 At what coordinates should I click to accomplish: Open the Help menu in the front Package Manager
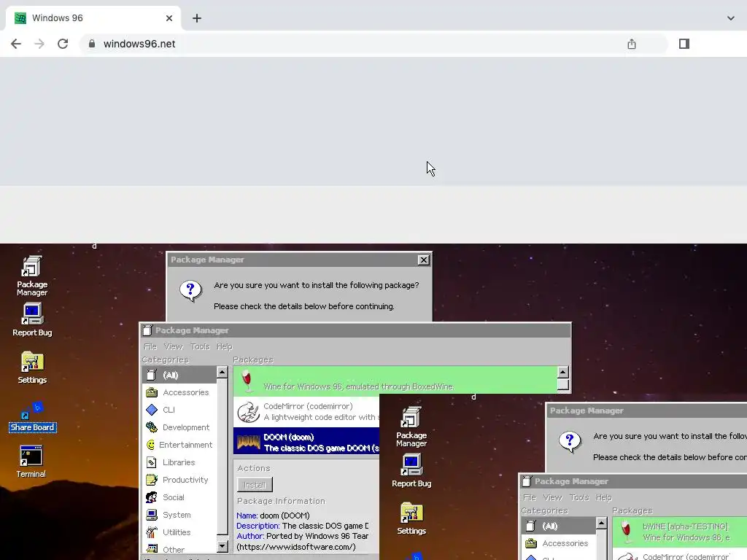pyautogui.click(x=225, y=346)
